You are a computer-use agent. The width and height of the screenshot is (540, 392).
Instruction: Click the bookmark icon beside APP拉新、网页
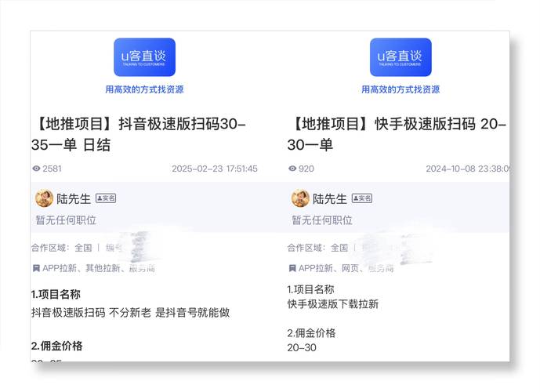[292, 268]
